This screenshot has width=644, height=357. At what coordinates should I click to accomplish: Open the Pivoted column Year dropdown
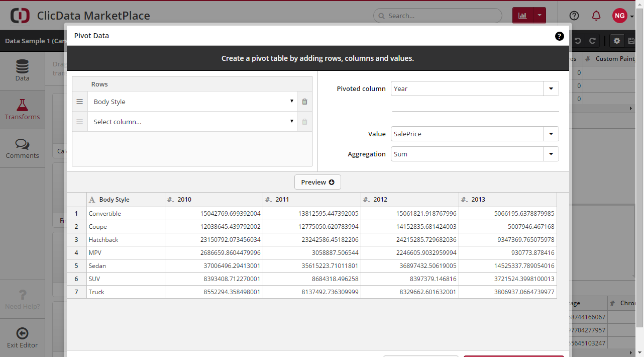click(x=551, y=88)
